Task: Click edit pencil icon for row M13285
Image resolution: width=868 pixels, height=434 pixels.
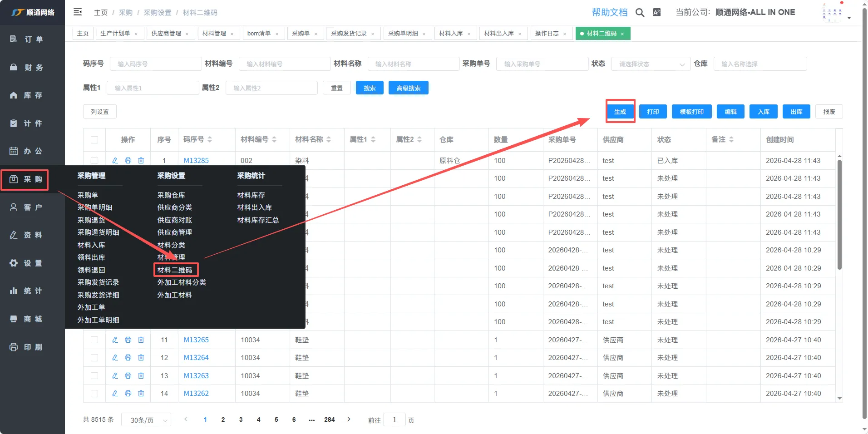Action: 115,160
